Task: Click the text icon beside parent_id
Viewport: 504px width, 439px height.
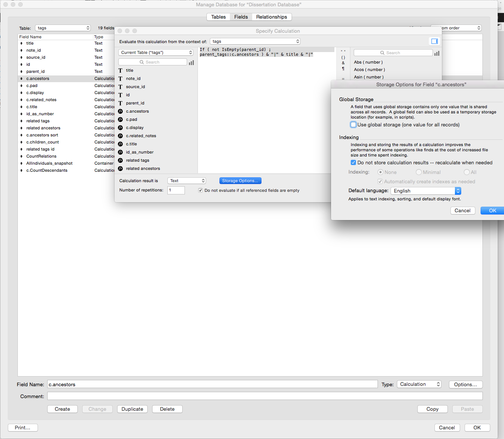Action: [121, 103]
